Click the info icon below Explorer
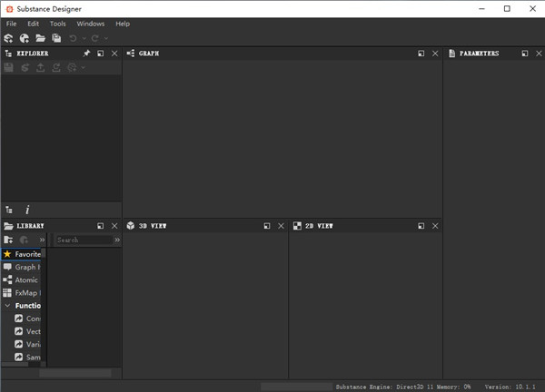 (27, 210)
